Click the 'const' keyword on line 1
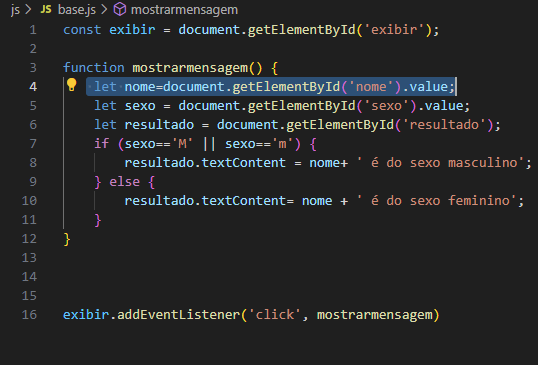The image size is (538, 365). pos(82,30)
